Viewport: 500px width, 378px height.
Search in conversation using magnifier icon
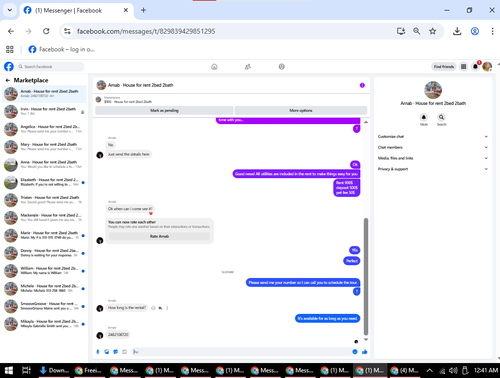point(441,117)
